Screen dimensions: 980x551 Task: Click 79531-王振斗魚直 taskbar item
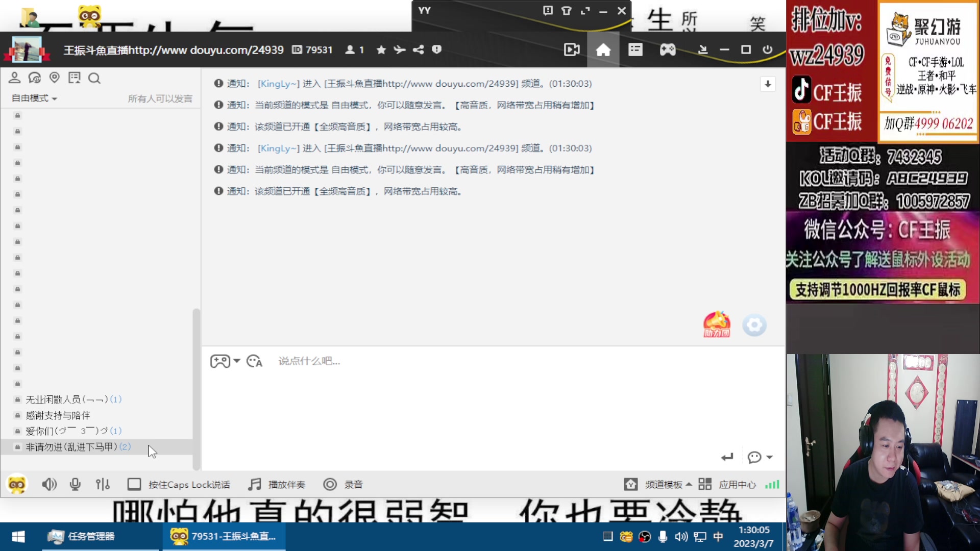[224, 537]
